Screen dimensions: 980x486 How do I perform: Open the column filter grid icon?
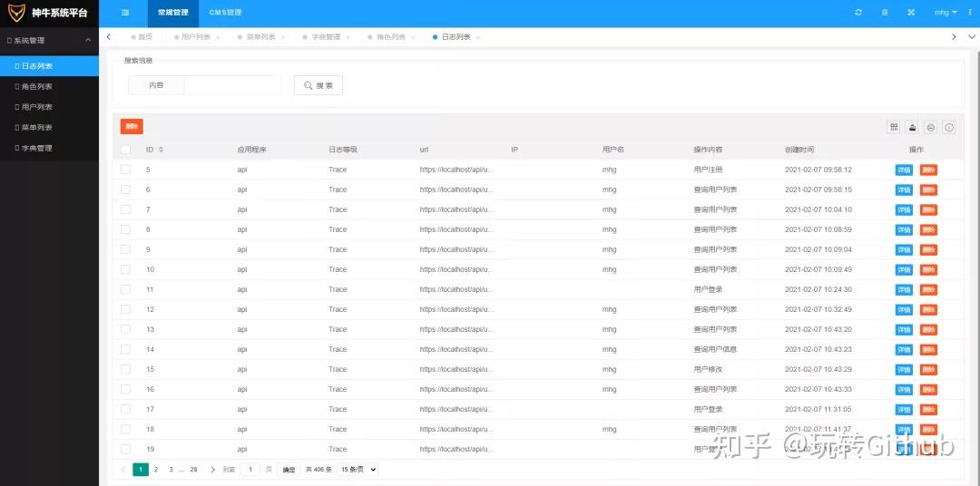point(894,128)
